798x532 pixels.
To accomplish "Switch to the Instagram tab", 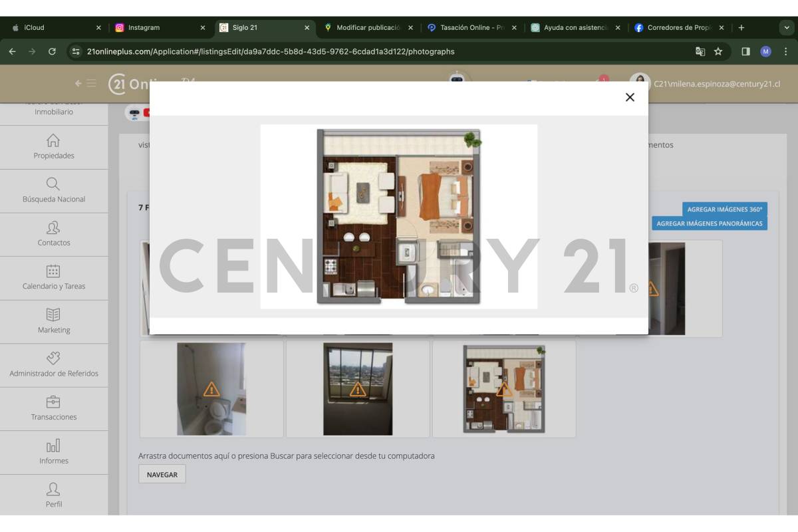I will (160, 28).
